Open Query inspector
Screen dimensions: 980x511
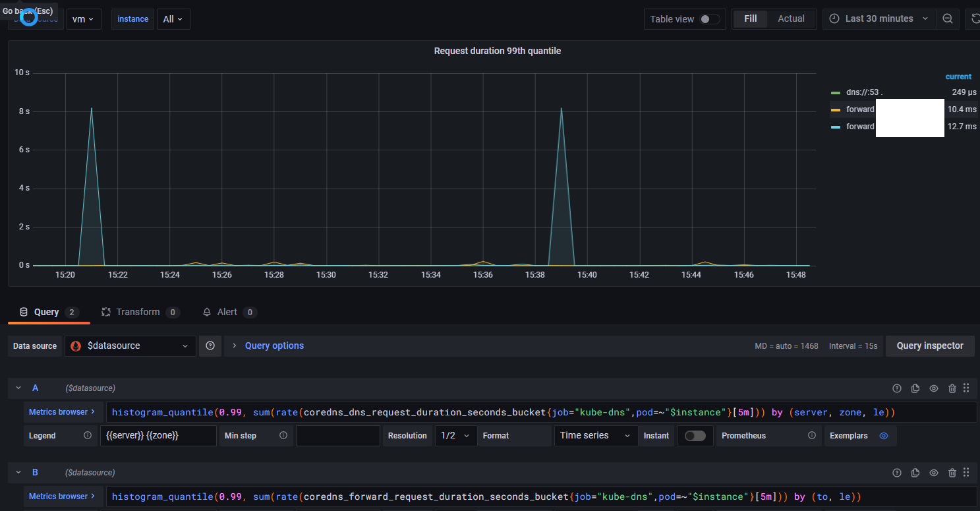coord(930,346)
